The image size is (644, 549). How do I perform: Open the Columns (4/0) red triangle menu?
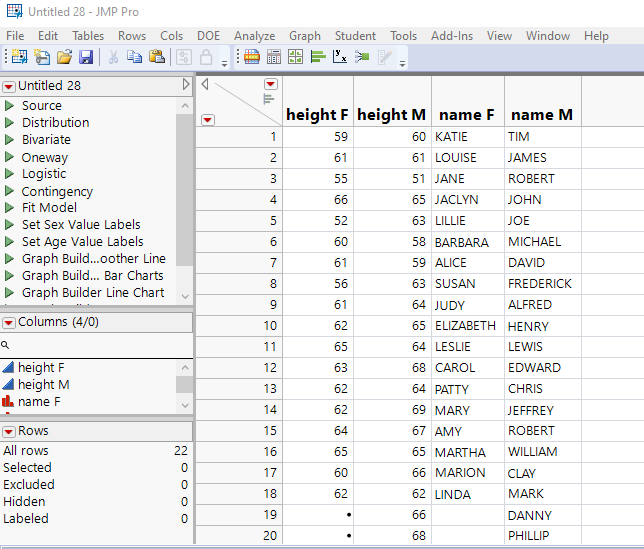click(x=9, y=323)
